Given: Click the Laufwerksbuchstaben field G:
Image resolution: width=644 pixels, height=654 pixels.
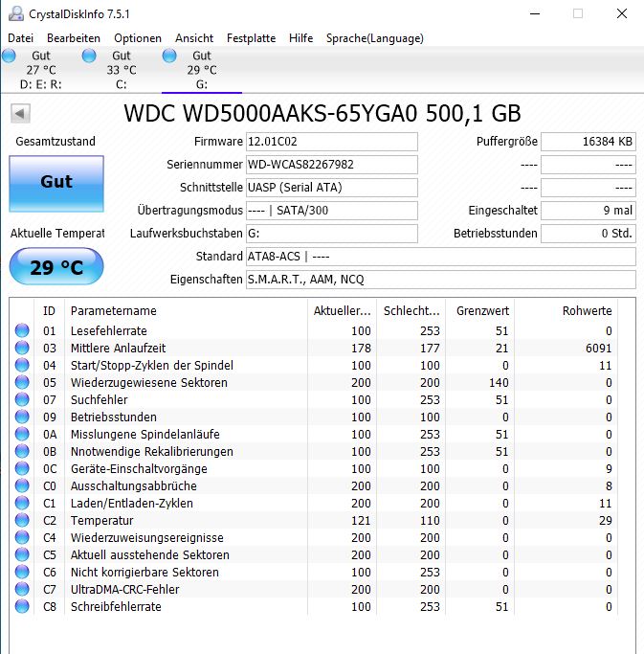Looking at the screenshot, I should tap(332, 233).
